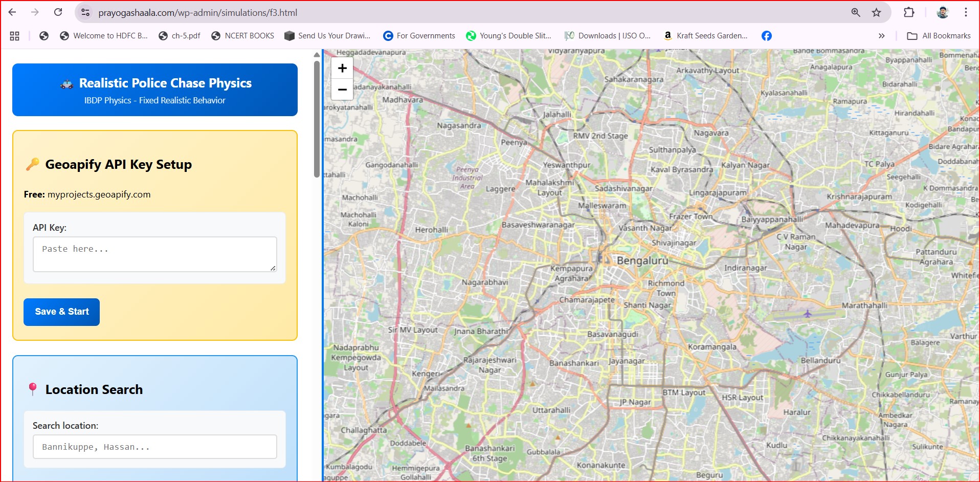The height and width of the screenshot is (482, 980).
Task: View site information in address bar
Action: pyautogui.click(x=85, y=12)
